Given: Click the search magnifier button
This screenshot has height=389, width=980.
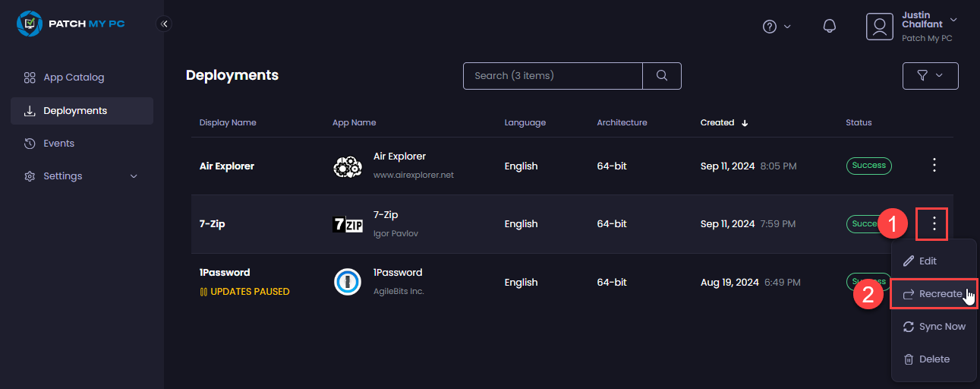Looking at the screenshot, I should coord(662,76).
